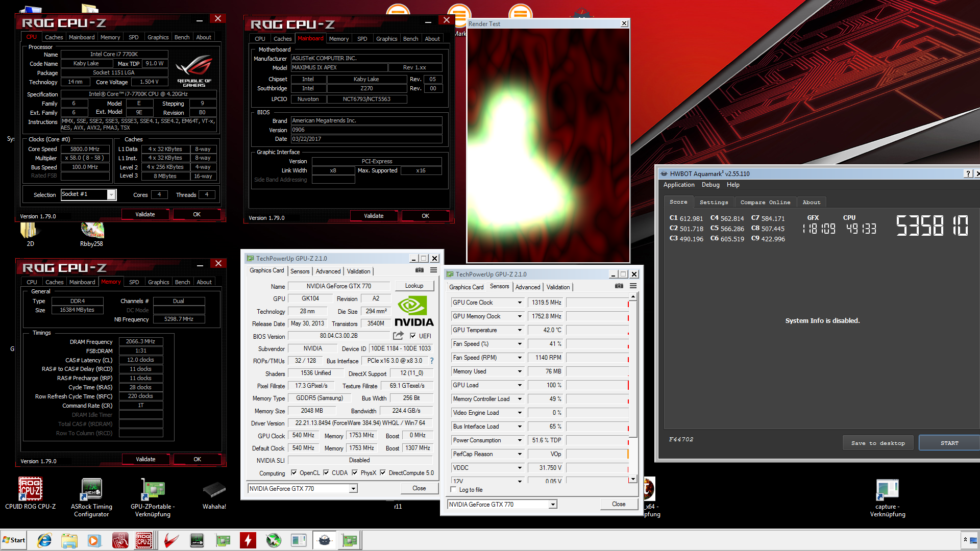Open Debug menu in HWBOT Aquamark

coord(710,185)
